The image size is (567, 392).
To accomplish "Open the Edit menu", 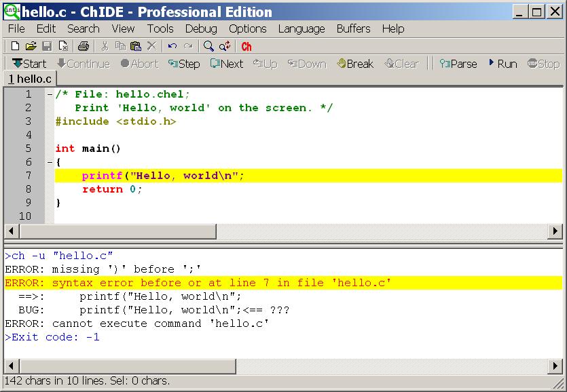I will [46, 28].
